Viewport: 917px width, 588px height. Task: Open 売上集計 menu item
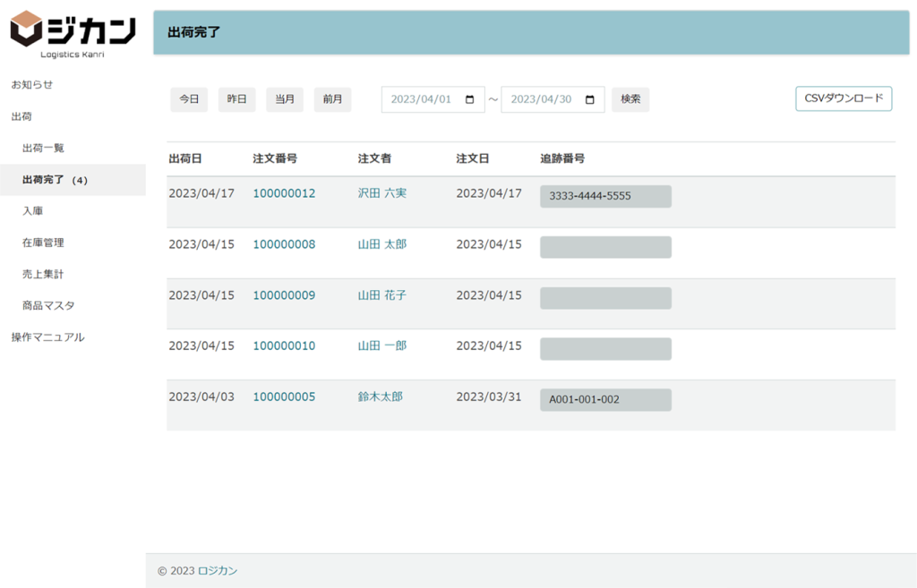click(43, 274)
